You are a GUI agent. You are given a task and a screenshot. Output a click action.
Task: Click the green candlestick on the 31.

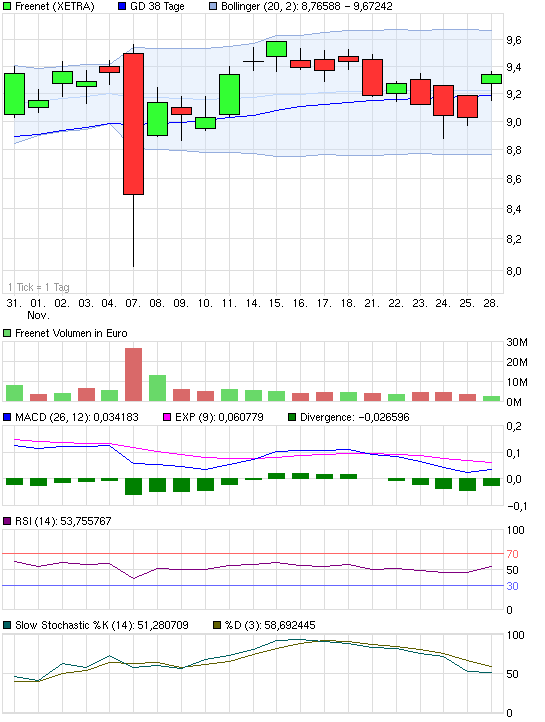(x=14, y=94)
